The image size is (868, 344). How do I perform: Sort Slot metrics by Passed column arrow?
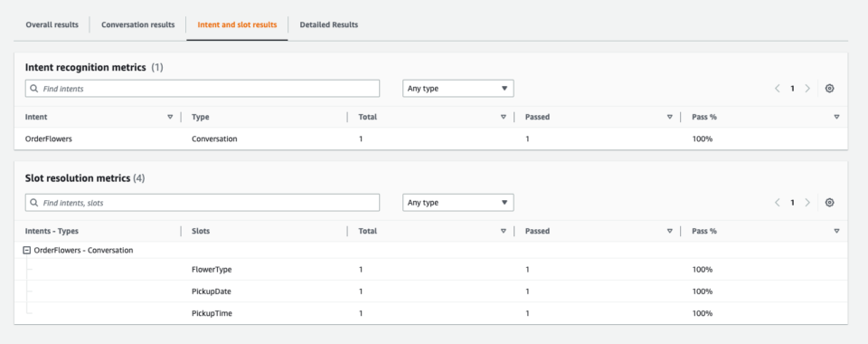pos(670,232)
